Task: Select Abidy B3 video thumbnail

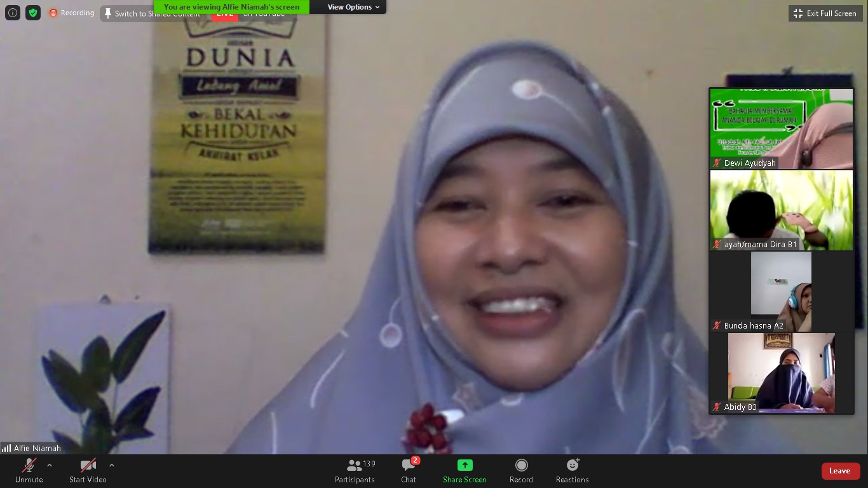Action: click(782, 372)
